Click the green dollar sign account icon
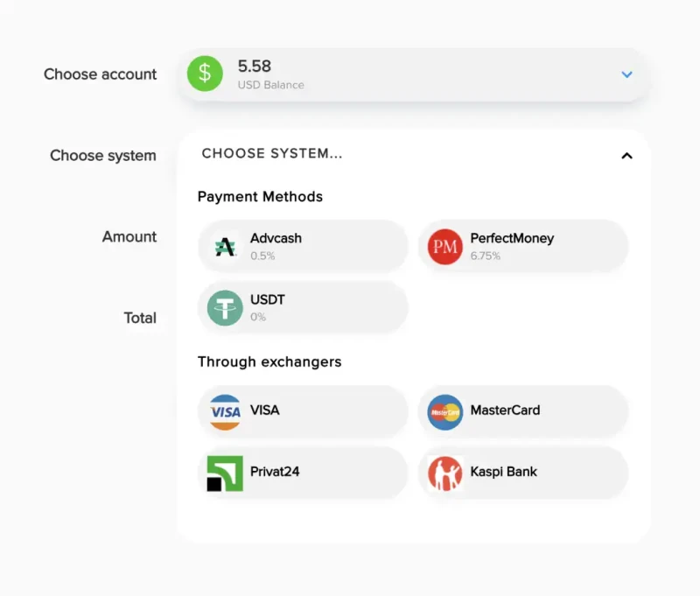Viewport: 700px width, 596px height. pyautogui.click(x=205, y=74)
